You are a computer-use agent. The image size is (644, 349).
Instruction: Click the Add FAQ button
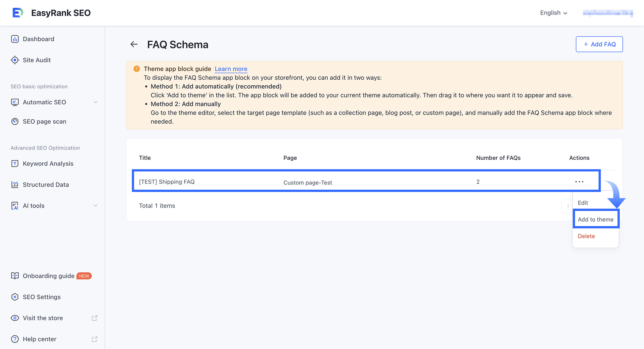[599, 44]
